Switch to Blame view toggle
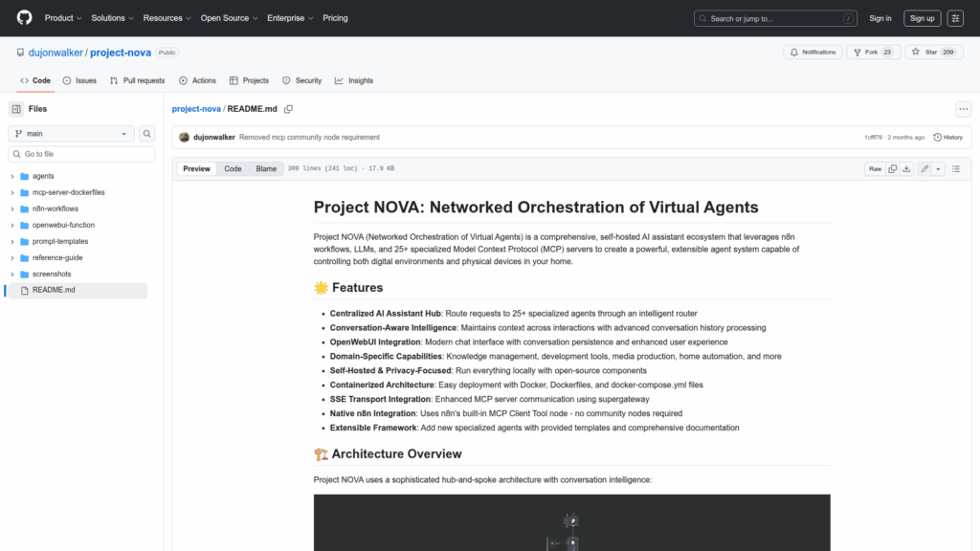980x551 pixels. (265, 168)
